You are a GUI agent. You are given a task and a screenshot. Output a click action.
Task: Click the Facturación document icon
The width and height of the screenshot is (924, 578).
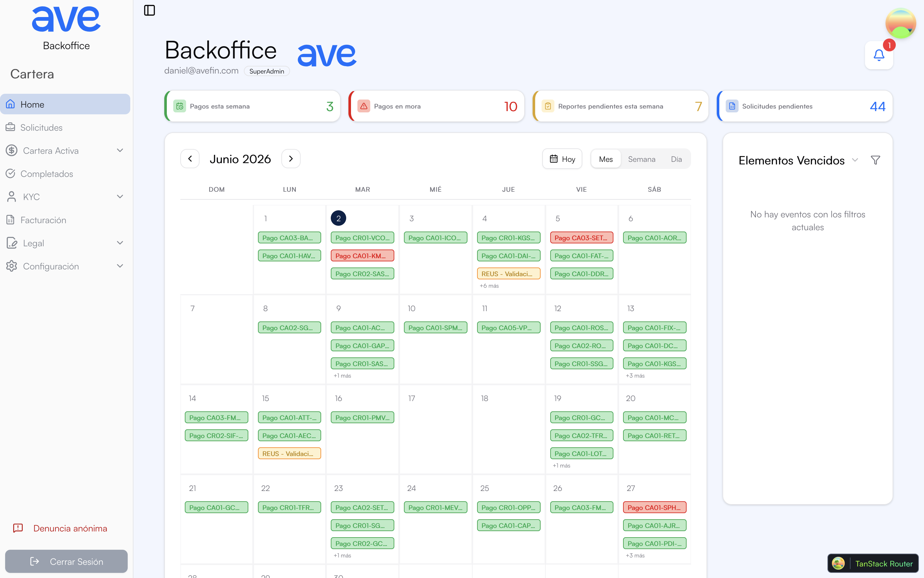(x=11, y=220)
